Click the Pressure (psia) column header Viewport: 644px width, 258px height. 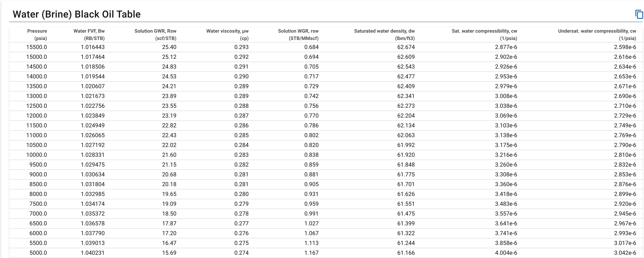click(x=37, y=34)
